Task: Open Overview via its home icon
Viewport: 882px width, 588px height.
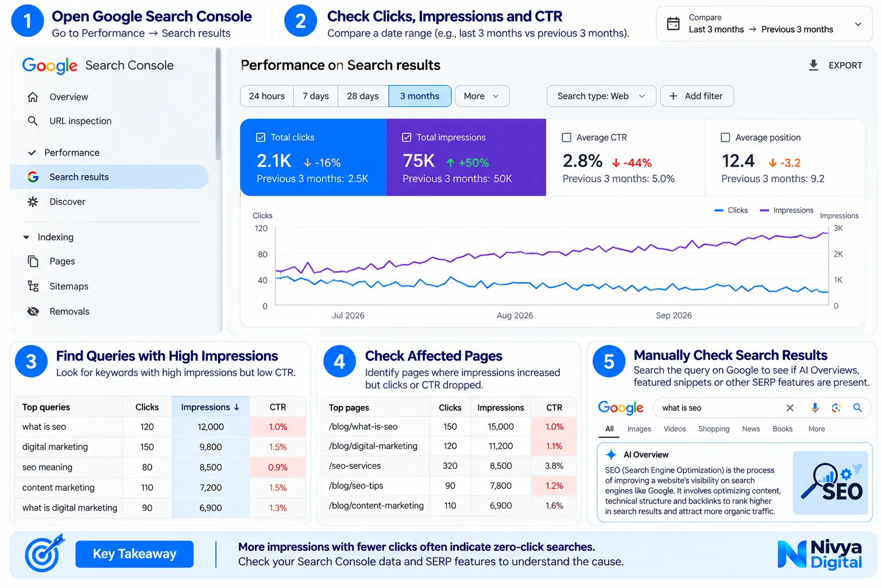Action: click(x=33, y=97)
